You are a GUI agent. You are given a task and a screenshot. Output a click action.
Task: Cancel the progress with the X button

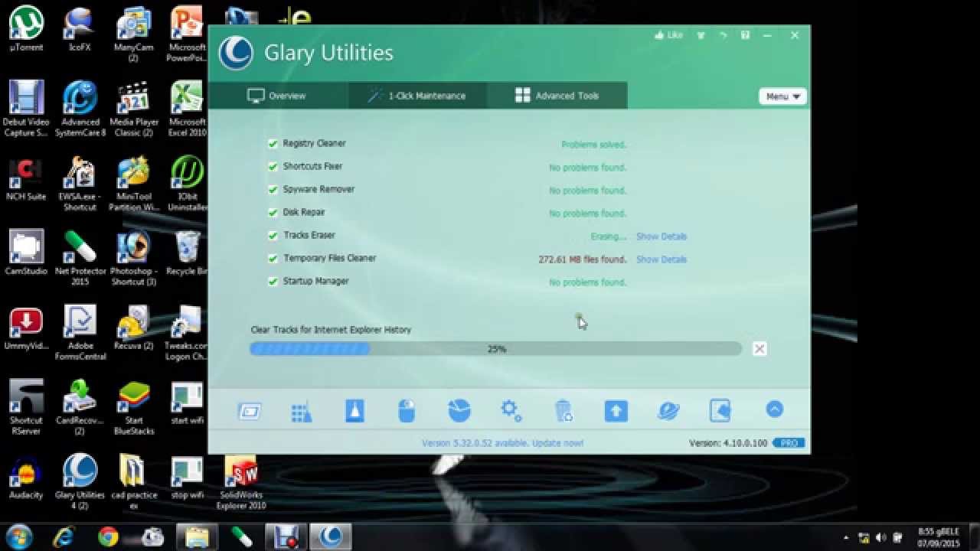pyautogui.click(x=759, y=349)
